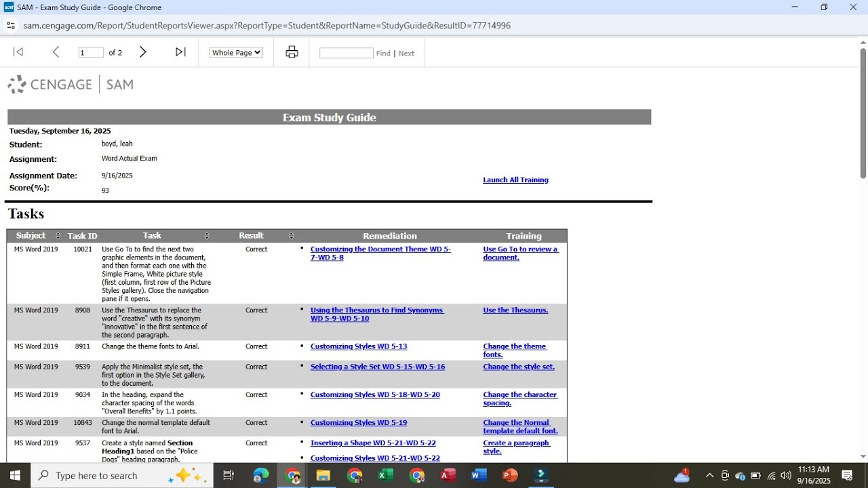Click the Find button

coord(383,53)
